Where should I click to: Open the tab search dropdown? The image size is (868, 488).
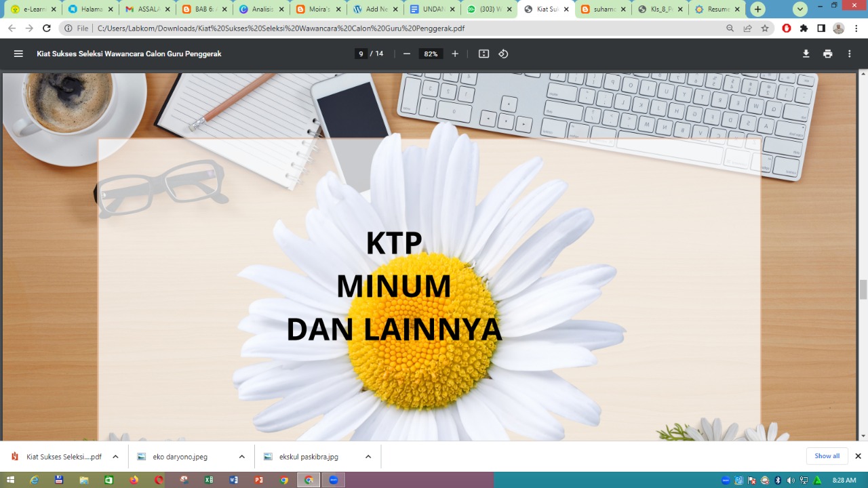coord(800,9)
